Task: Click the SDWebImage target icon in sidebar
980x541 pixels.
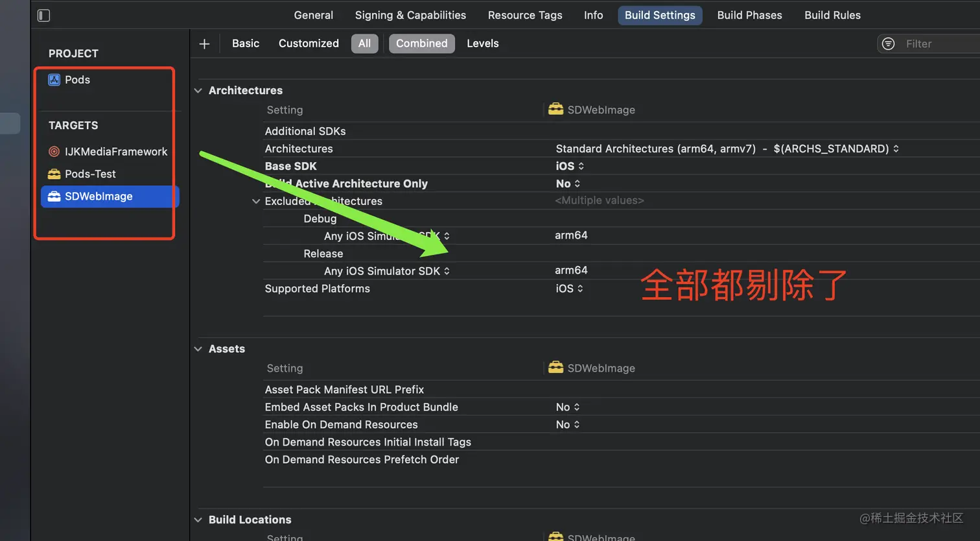Action: [54, 197]
